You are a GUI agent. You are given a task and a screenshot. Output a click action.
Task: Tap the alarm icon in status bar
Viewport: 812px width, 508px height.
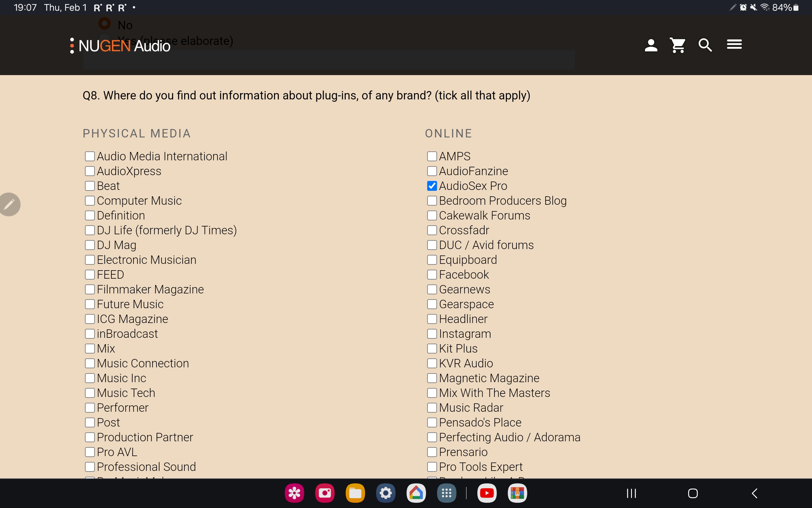743,7
